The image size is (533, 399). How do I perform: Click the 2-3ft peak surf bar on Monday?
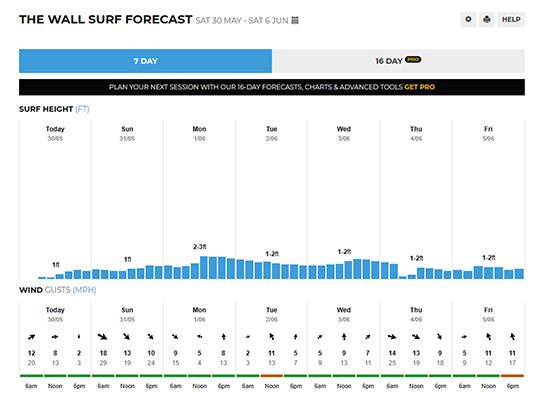point(204,267)
